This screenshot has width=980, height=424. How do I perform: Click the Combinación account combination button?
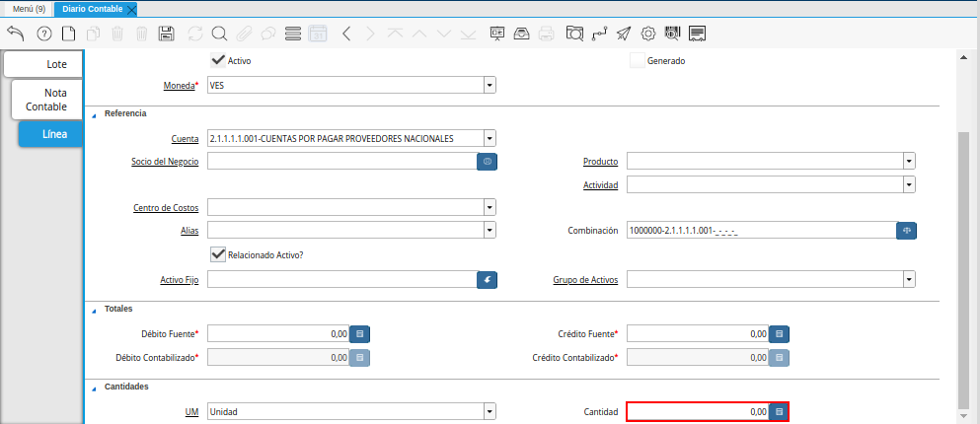click(906, 231)
